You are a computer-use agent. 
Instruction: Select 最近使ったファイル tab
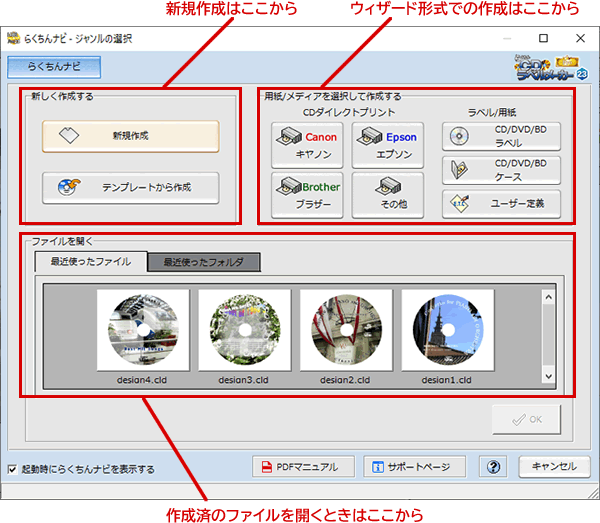(90, 261)
